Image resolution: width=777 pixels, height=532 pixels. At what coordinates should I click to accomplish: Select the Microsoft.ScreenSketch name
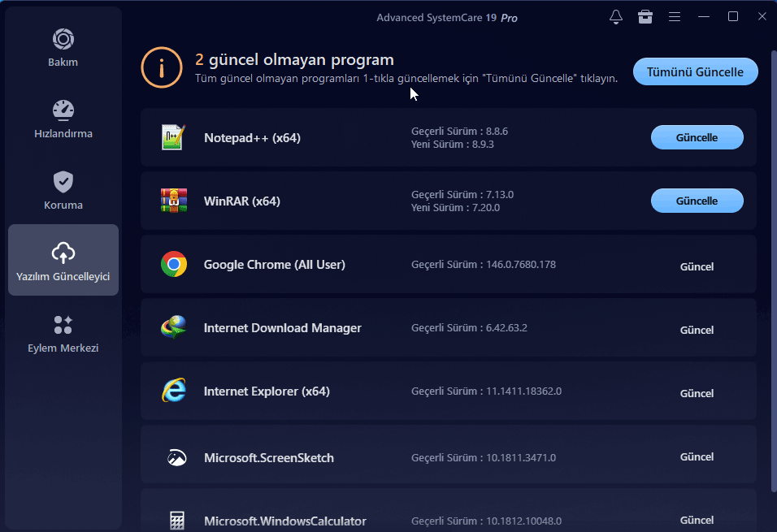pyautogui.click(x=269, y=458)
